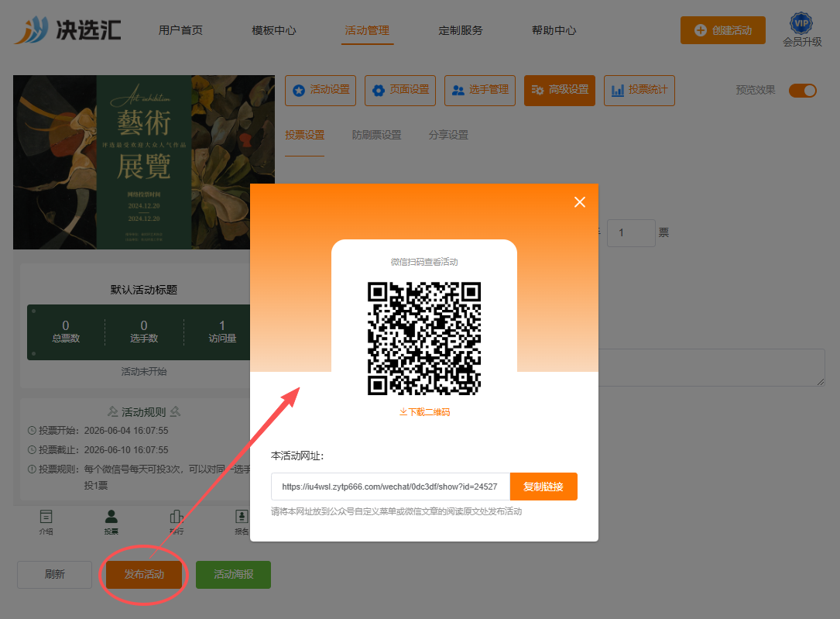The width and height of the screenshot is (840, 619).
Task: Open 用户首页 in the navigation
Action: 180,30
